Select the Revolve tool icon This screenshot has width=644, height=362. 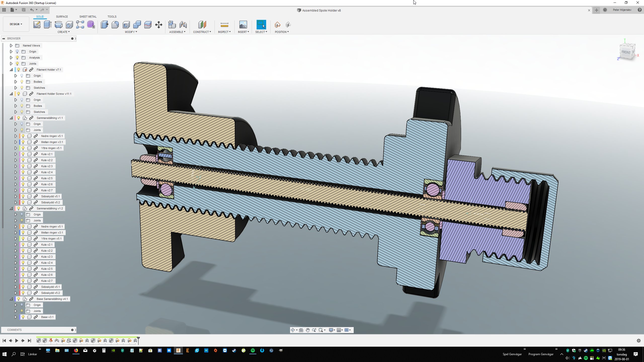tap(58, 25)
